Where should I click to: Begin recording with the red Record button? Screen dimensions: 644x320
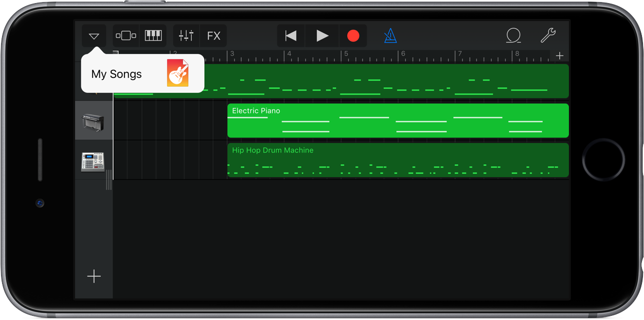pos(353,35)
